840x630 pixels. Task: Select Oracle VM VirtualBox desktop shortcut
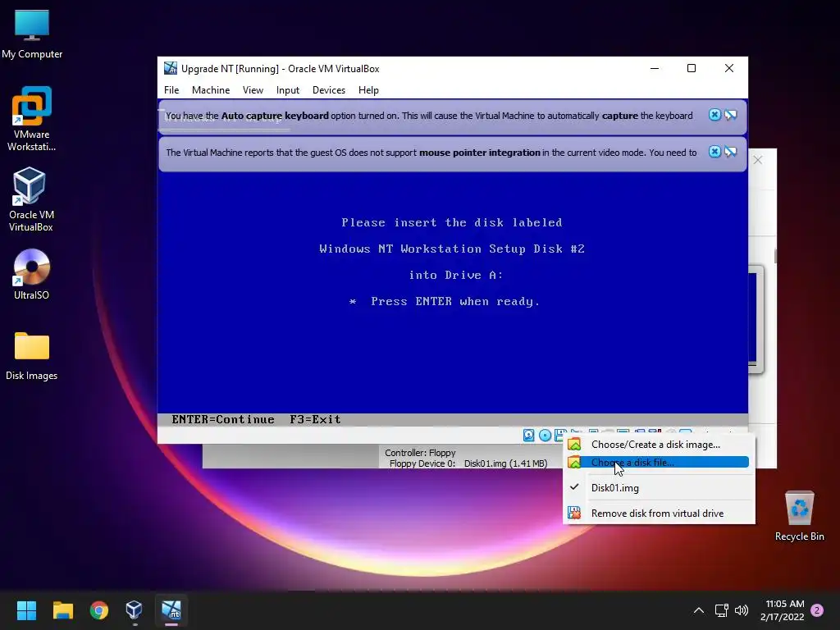point(30,199)
